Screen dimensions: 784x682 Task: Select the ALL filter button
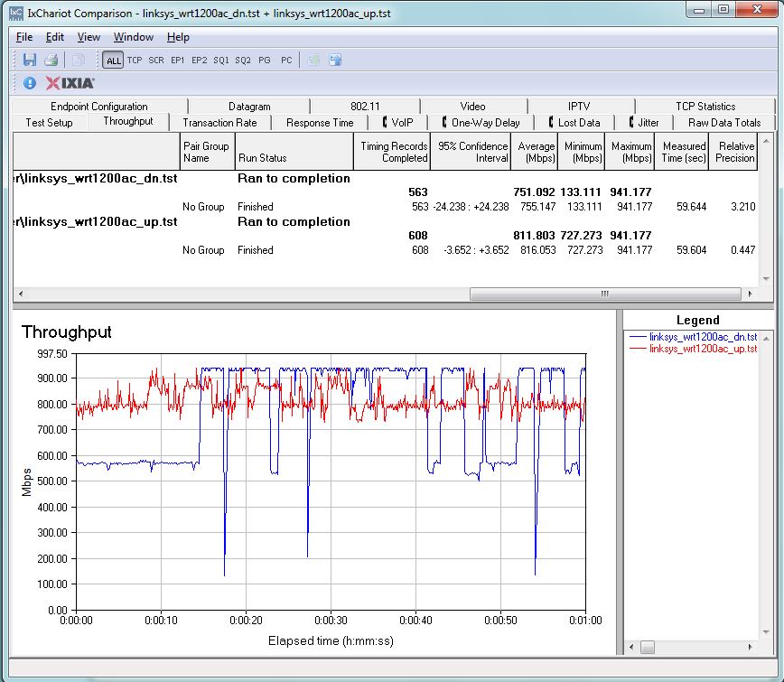(113, 61)
